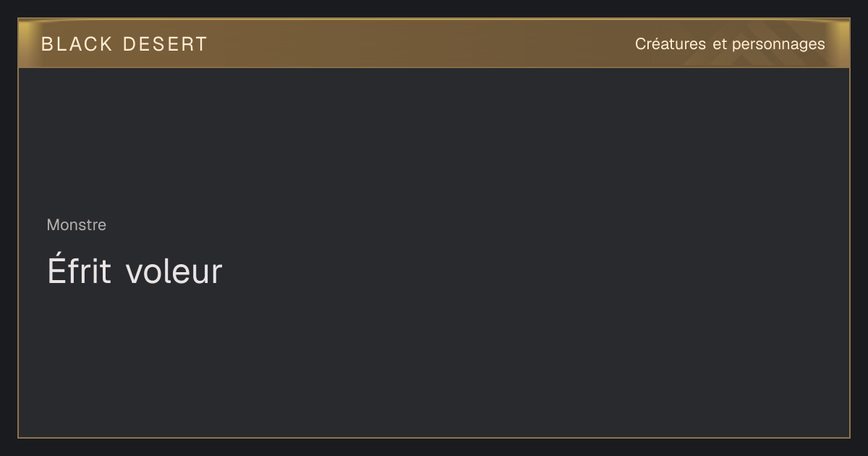
Task: Click the Éfrit voleur heading
Action: [x=135, y=271]
